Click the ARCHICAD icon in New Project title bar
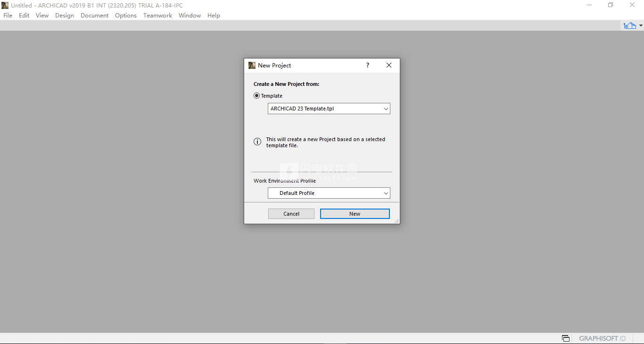The height and width of the screenshot is (344, 644). [x=252, y=66]
